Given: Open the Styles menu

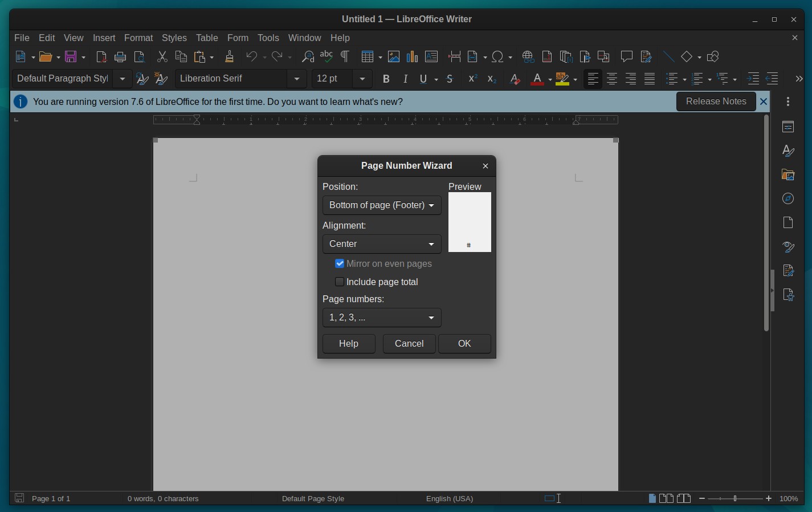Looking at the screenshot, I should [174, 38].
